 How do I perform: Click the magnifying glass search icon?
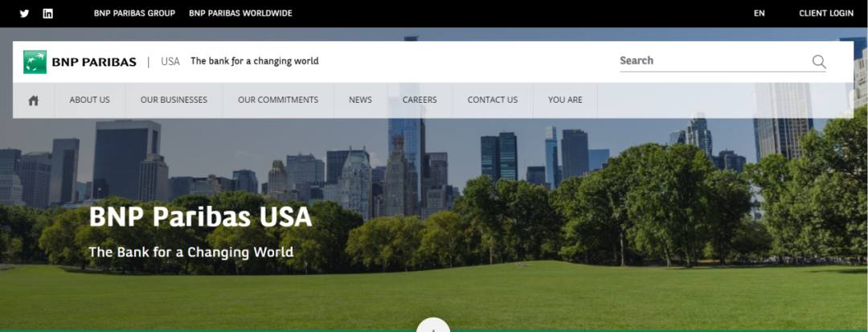click(x=819, y=61)
